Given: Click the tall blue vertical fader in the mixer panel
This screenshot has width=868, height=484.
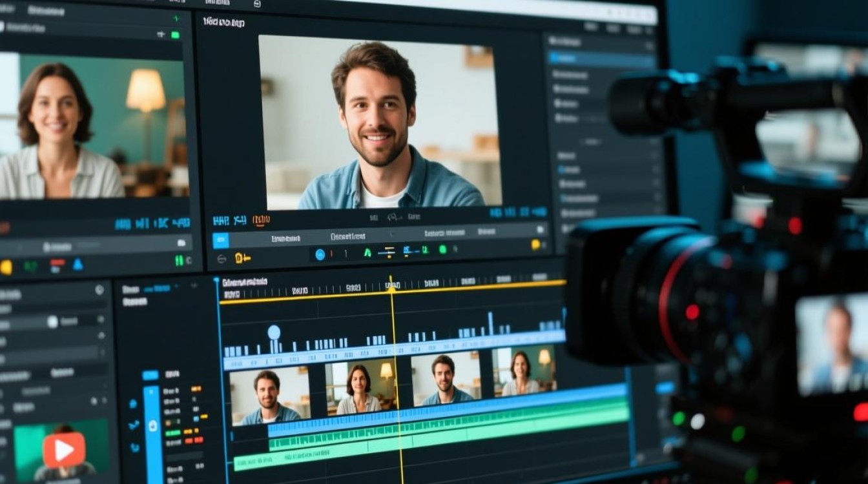Looking at the screenshot, I should 152,434.
